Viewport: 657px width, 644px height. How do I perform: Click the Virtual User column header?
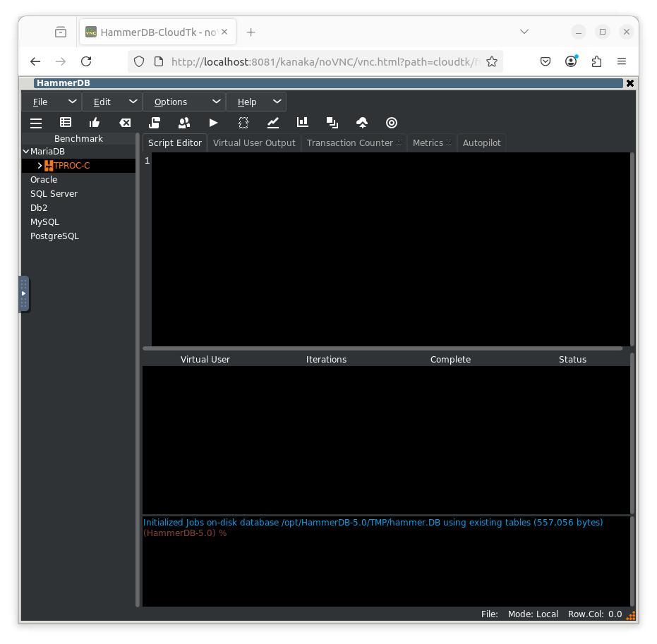[205, 360]
